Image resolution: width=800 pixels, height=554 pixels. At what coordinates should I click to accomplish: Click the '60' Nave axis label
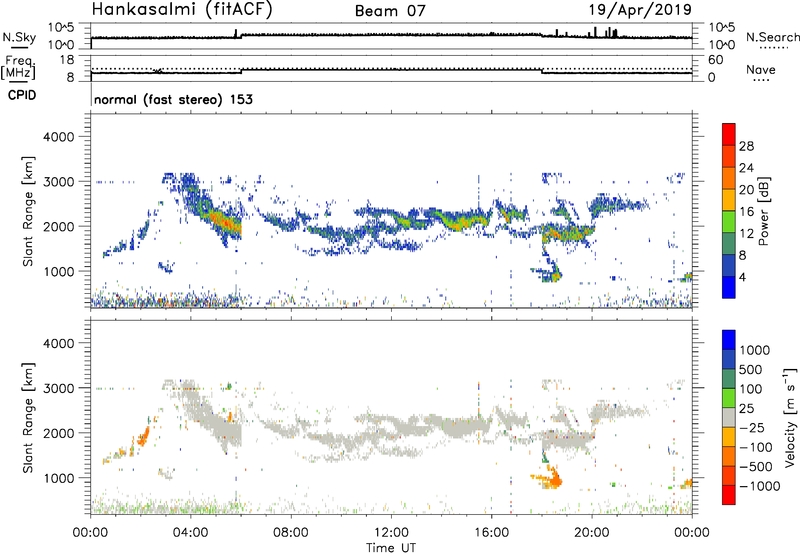pos(716,60)
